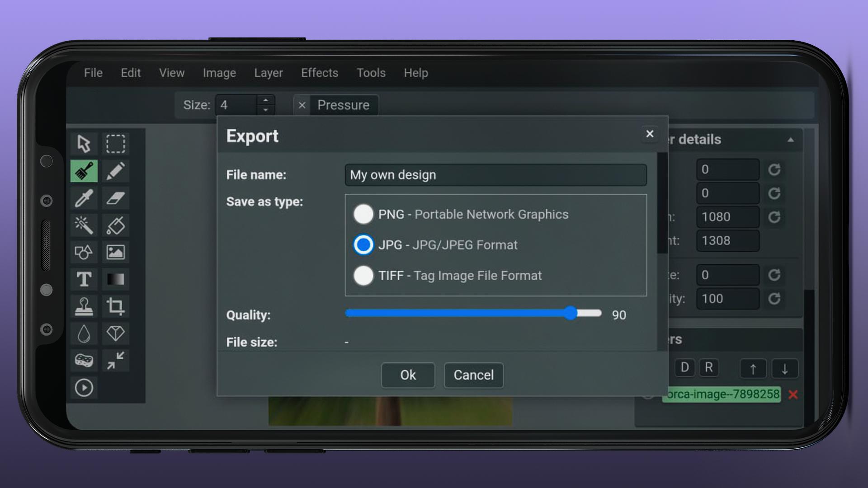Click the Quality slider track
This screenshot has width=868, height=488.
473,313
